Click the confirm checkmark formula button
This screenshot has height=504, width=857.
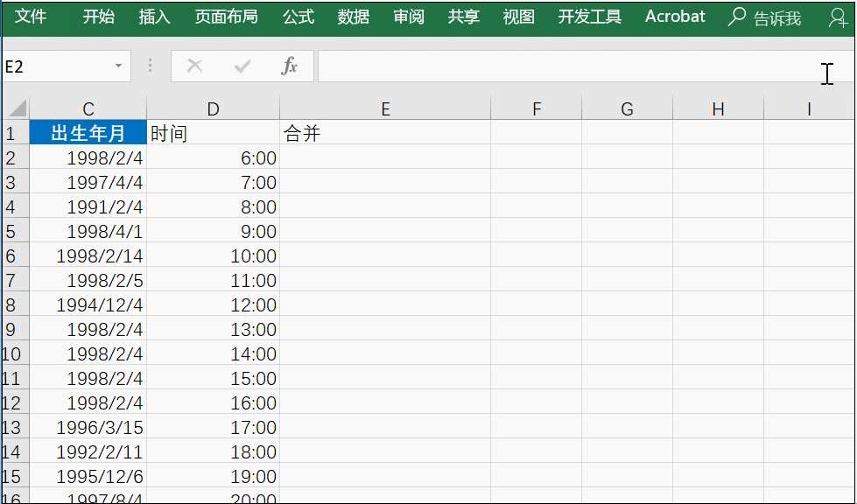(x=242, y=66)
